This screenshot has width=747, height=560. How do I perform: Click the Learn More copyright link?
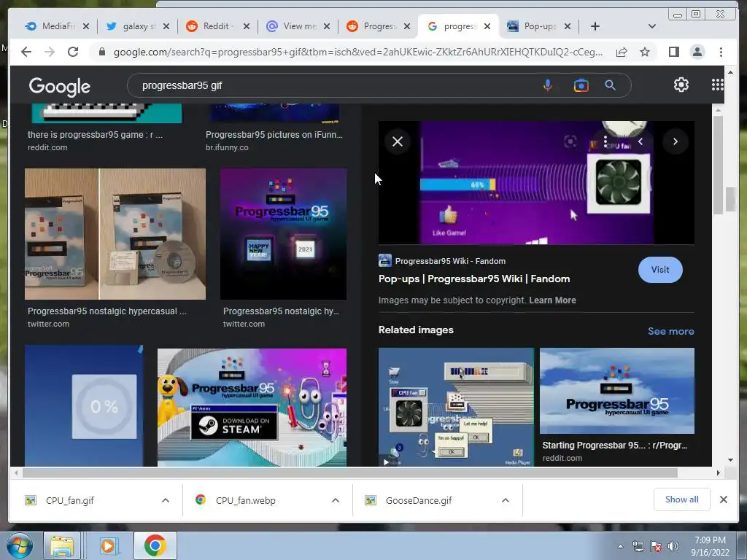point(552,300)
